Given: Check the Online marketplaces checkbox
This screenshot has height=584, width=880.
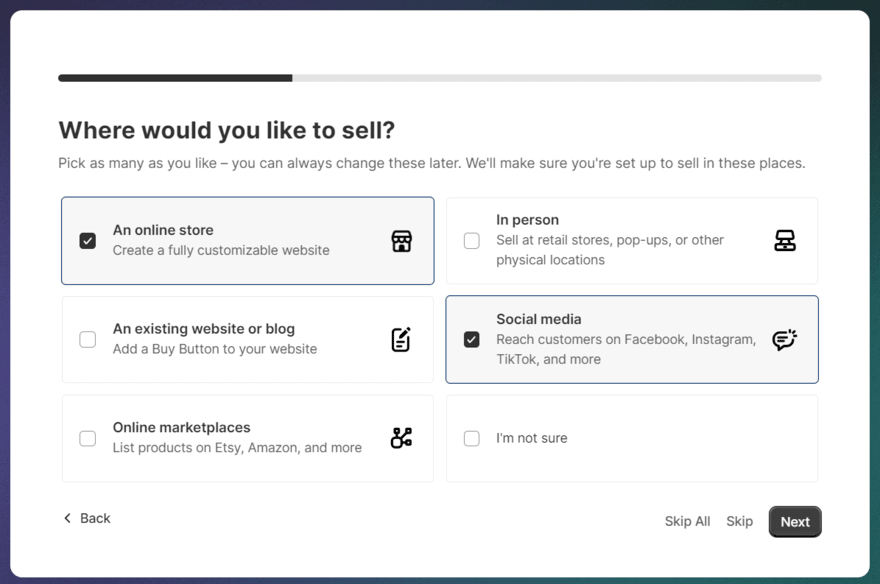Looking at the screenshot, I should pos(88,438).
